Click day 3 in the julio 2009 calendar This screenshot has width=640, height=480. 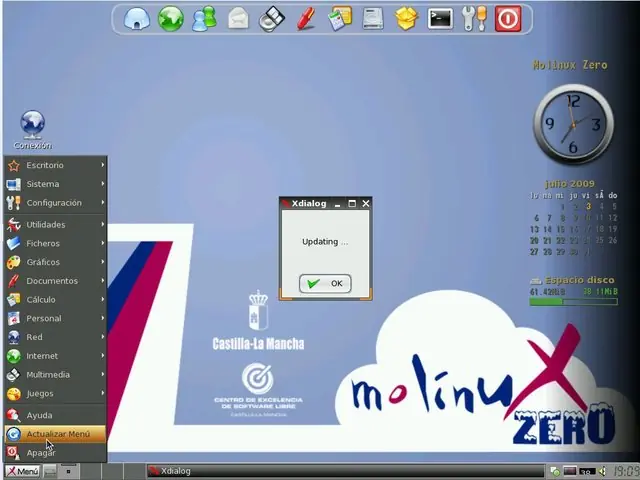point(588,207)
